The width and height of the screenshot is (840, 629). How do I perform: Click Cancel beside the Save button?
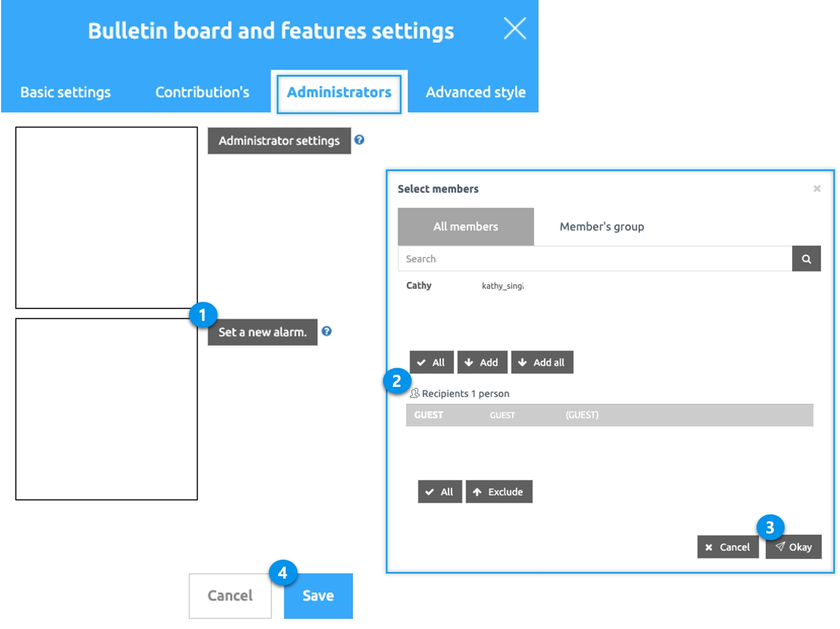230,596
